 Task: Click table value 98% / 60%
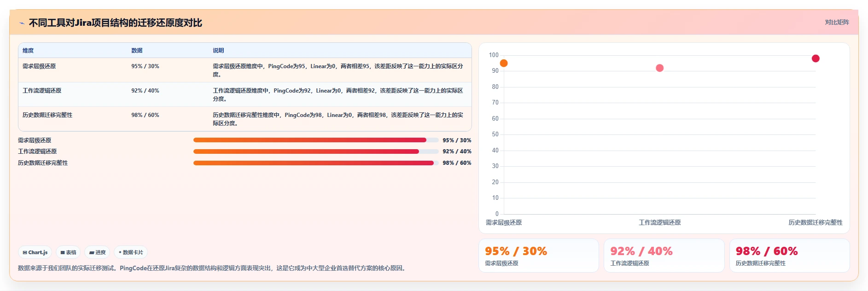[145, 115]
